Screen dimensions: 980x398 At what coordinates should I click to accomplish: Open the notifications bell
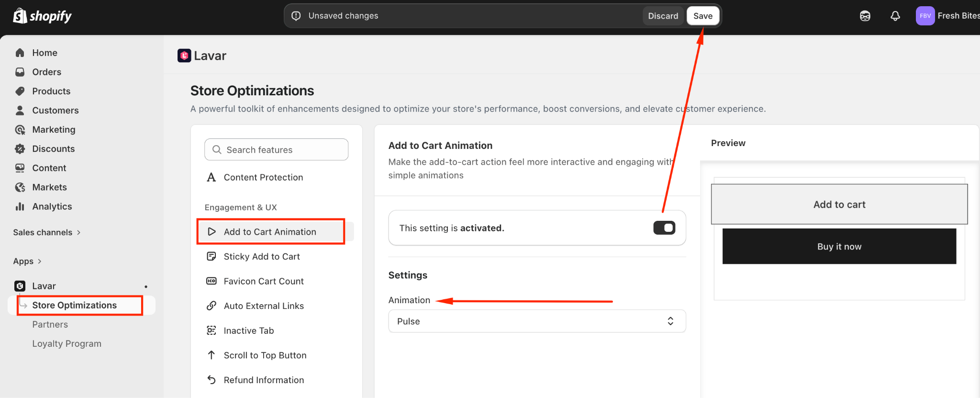pyautogui.click(x=895, y=16)
